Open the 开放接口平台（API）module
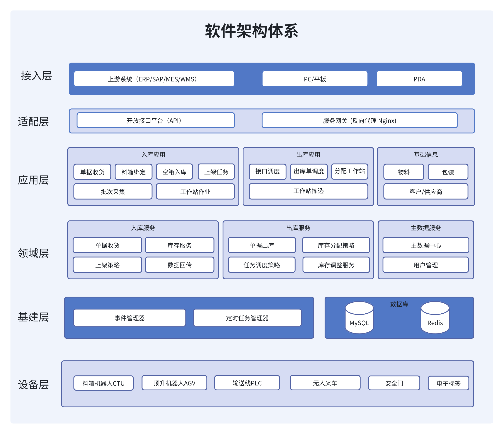The width and height of the screenshot is (504, 434). (x=155, y=120)
